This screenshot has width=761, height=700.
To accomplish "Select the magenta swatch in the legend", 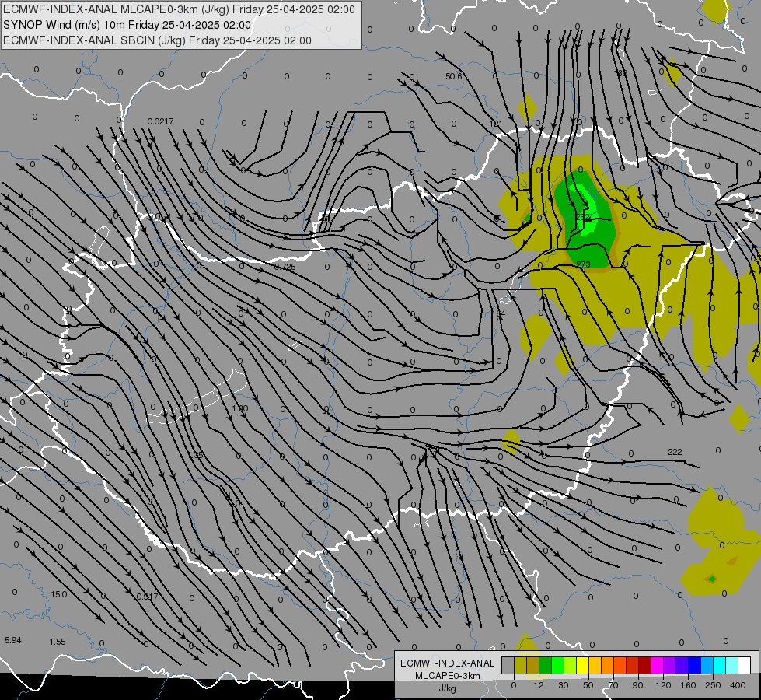I will (x=658, y=665).
